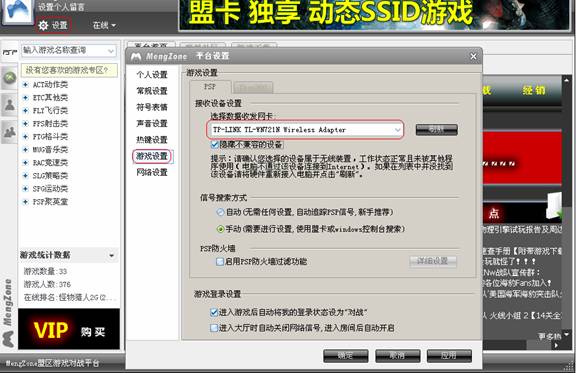Viewport: 576px width, 373px height.
Task: Select the green Xbox platform icon in sidebar
Action: click(10, 78)
